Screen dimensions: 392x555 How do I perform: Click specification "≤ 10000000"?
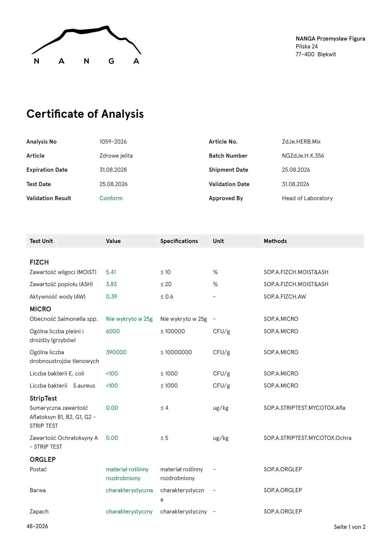click(x=176, y=352)
